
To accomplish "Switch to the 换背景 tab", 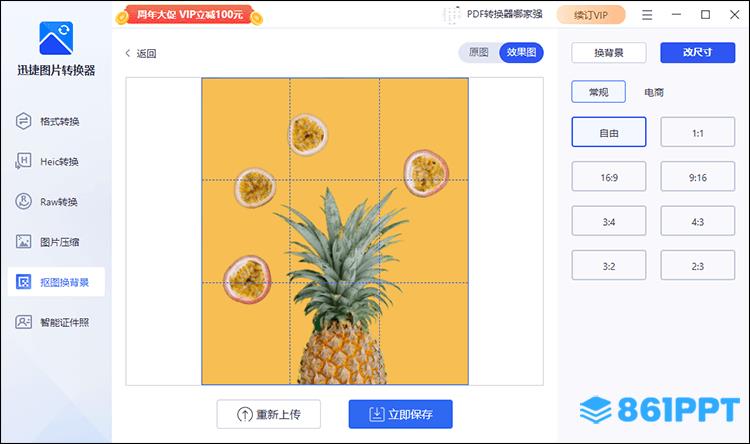I will 609,53.
